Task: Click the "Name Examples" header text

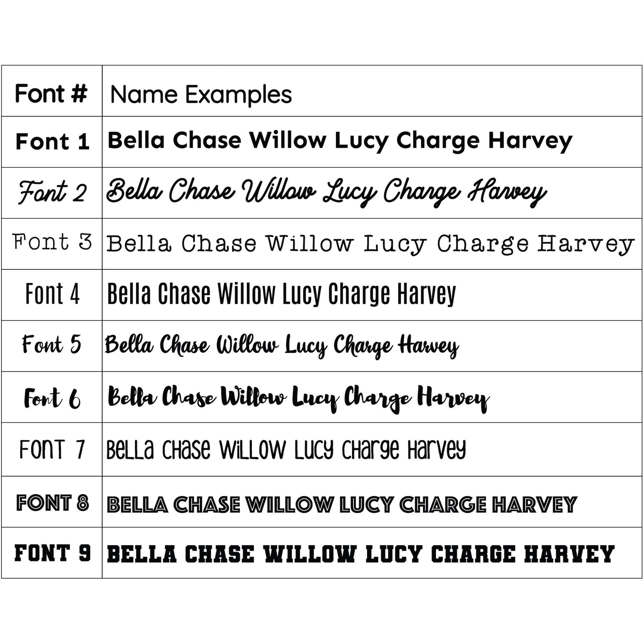Action: [201, 95]
